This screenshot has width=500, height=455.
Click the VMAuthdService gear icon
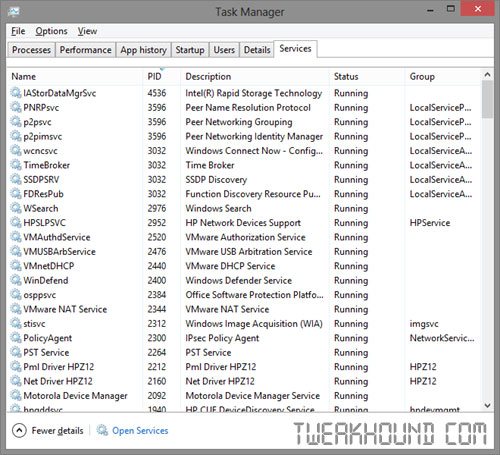point(16,237)
